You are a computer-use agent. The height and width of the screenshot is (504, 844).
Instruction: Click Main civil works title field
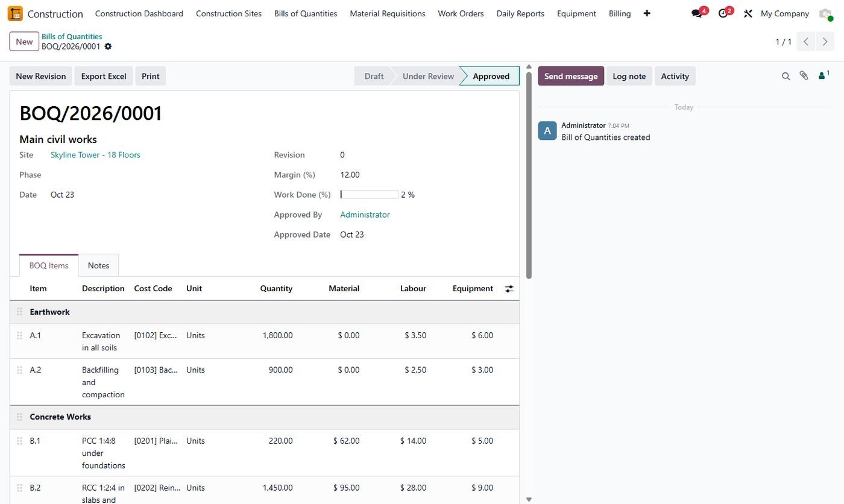coord(58,139)
